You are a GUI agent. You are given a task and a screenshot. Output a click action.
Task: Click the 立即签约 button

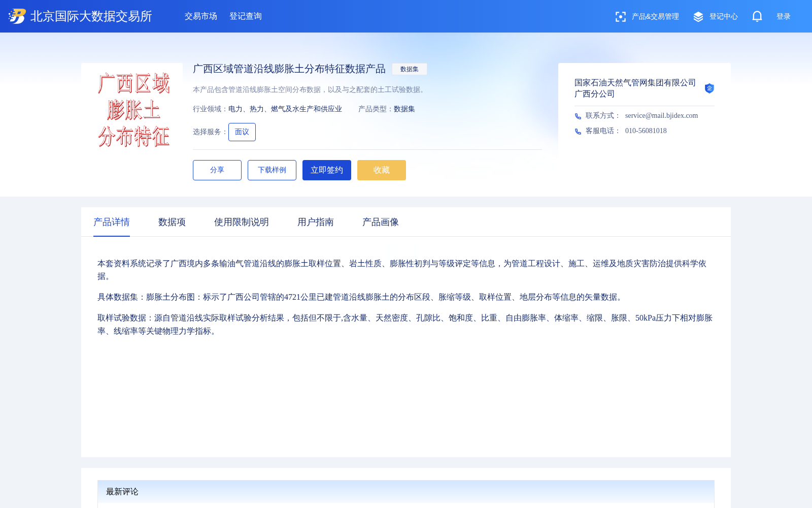(327, 170)
